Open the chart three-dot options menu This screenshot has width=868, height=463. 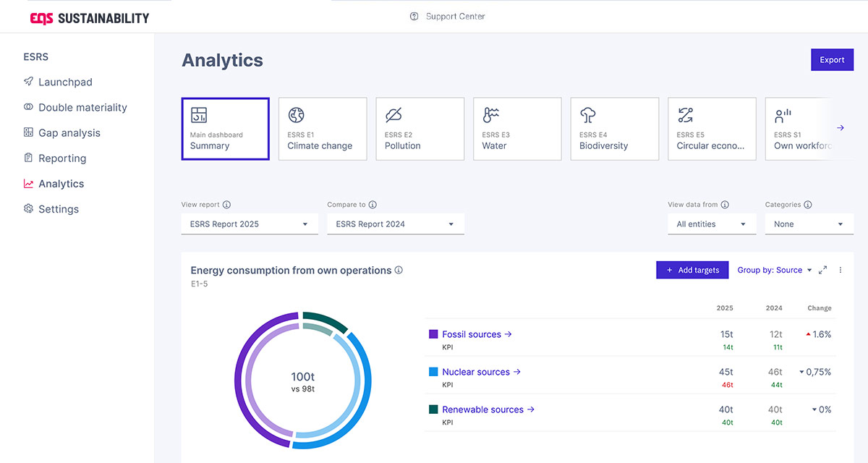(x=841, y=271)
